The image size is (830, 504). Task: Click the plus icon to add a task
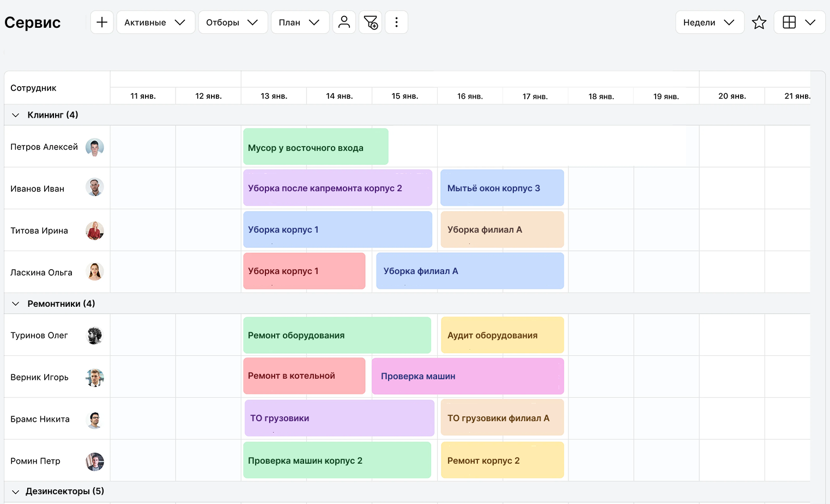102,22
